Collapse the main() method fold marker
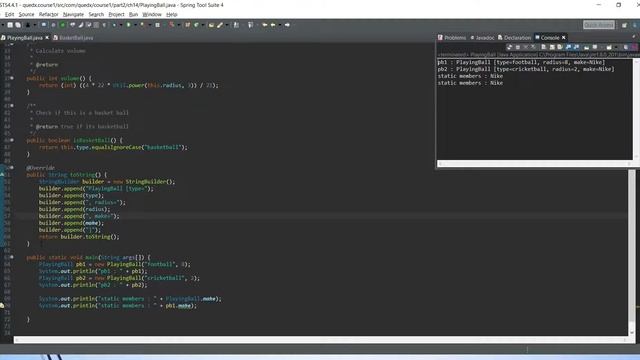Screen dimensions: 640x360 pos(12,257)
